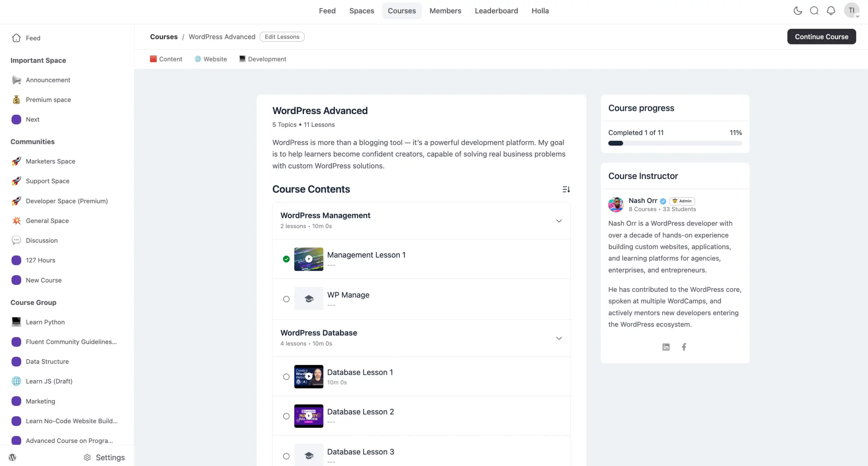Viewport: 868px width, 466px height.
Task: Click the Website category globe icon
Action: point(198,59)
